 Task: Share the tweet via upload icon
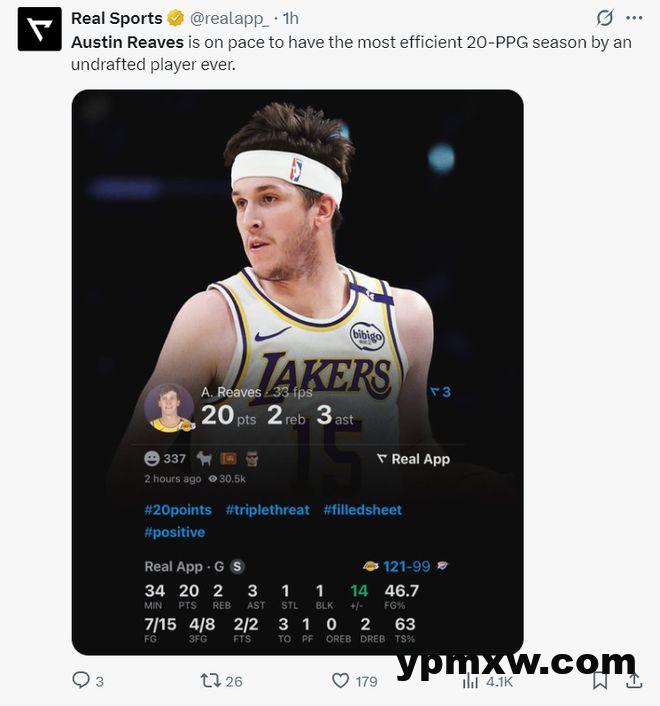634,680
